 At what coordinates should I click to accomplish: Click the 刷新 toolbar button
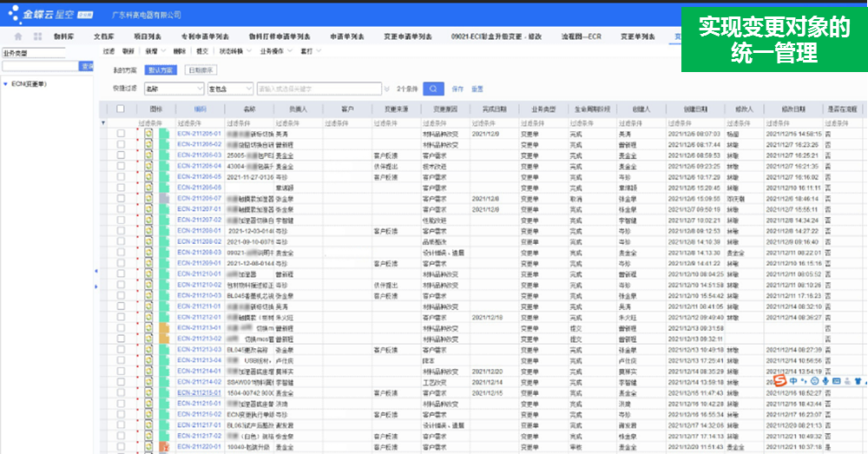point(128,51)
